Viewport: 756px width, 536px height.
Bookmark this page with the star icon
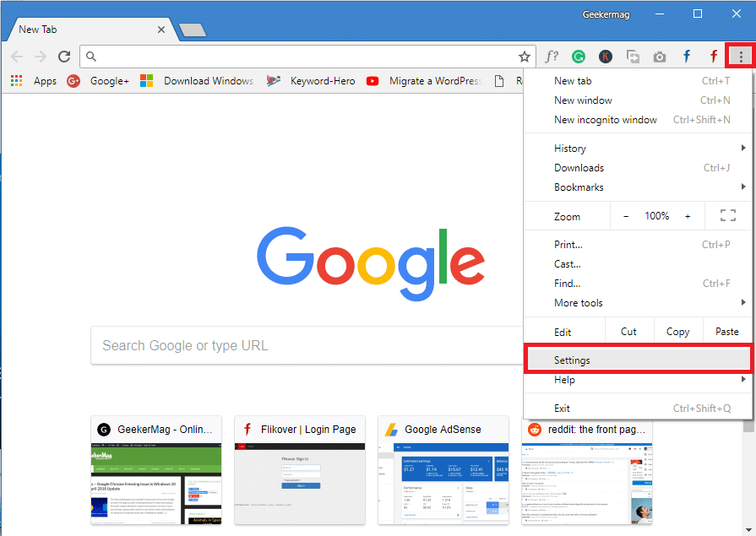tap(525, 57)
